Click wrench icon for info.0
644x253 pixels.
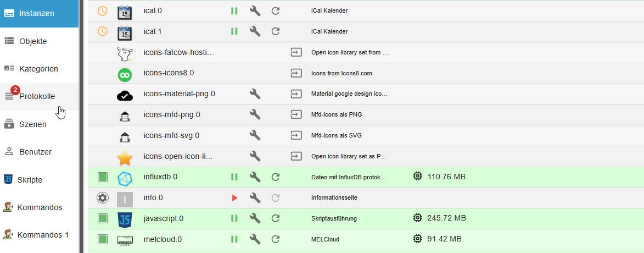point(255,197)
